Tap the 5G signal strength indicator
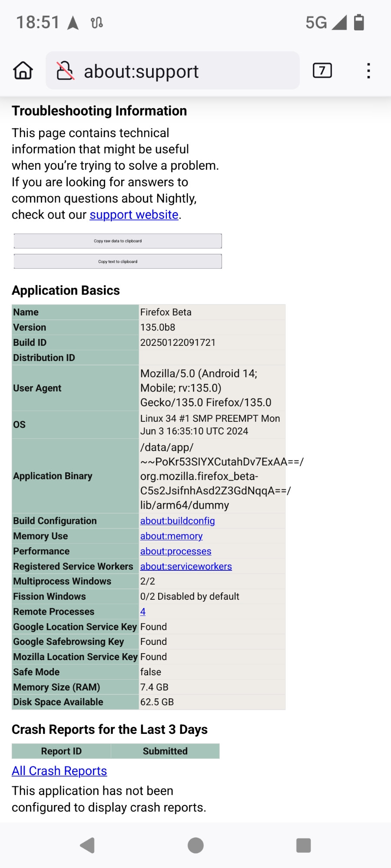 [326, 22]
